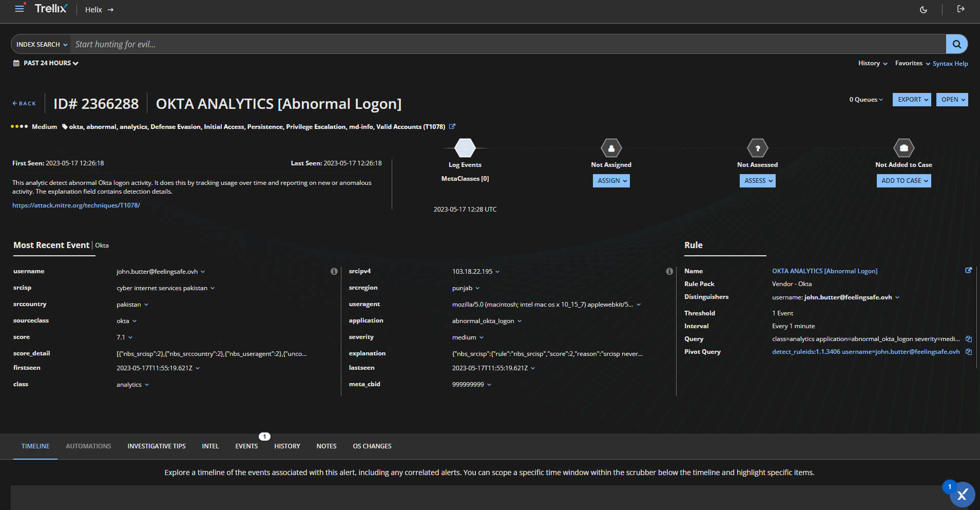Open the ASSESS dropdown
The width and height of the screenshot is (980, 510).
coord(757,181)
